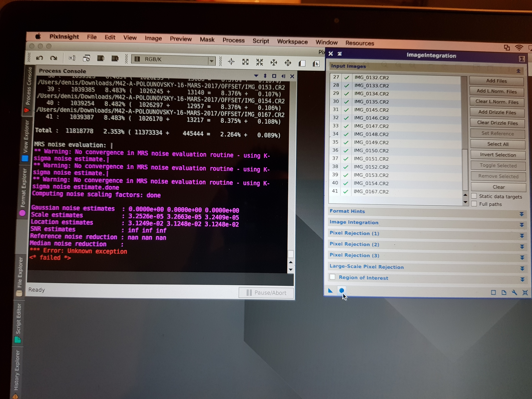Toggle the checkmark for IMG_0150.CR2

pos(346,151)
